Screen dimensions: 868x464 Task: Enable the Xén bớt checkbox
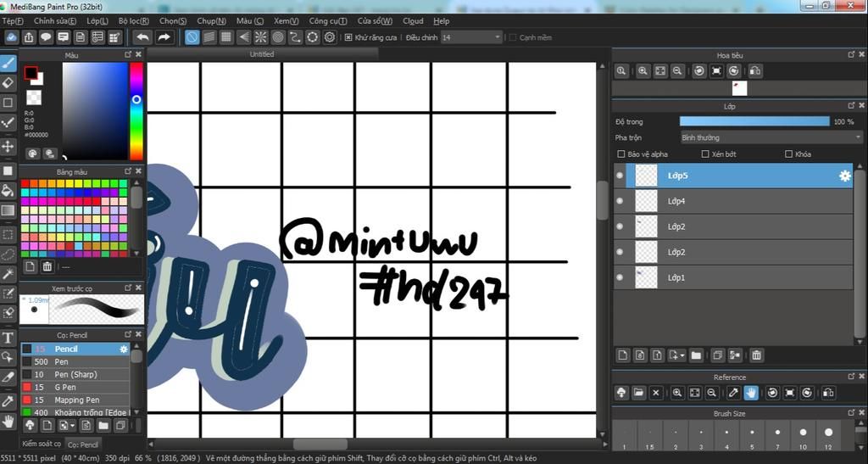(705, 154)
